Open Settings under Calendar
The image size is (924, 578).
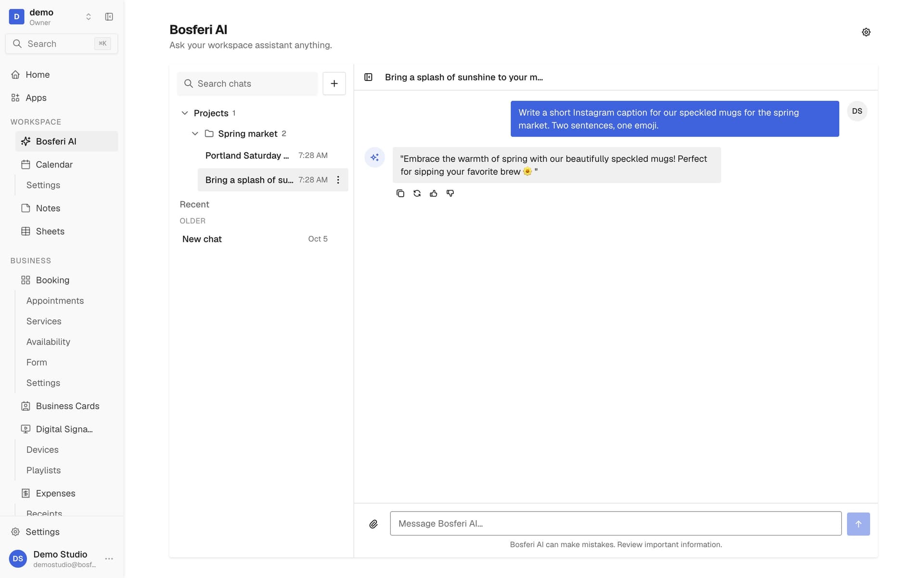43,185
